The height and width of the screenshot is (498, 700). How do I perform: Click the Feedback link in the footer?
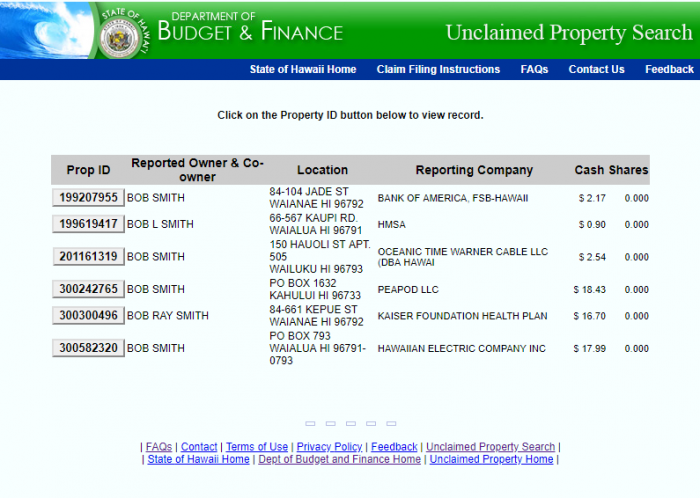pyautogui.click(x=394, y=447)
